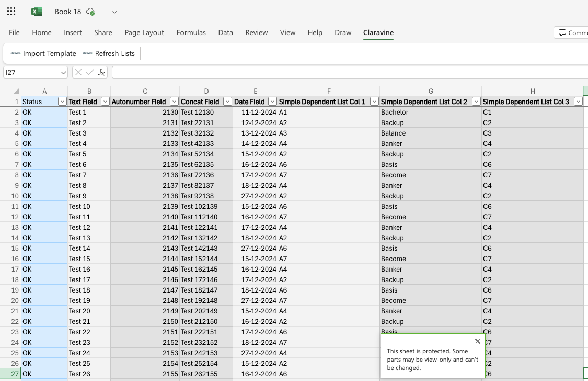Select the Claravine tab

378,32
